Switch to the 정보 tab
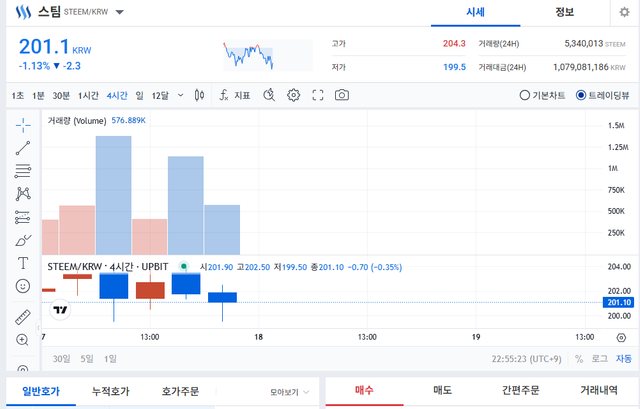 (x=564, y=12)
